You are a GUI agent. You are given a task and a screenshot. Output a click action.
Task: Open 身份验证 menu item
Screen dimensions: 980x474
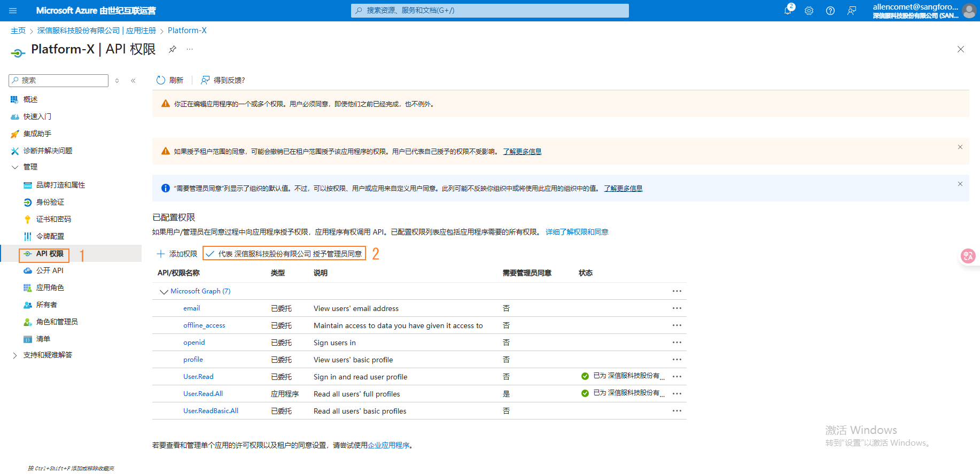click(50, 202)
